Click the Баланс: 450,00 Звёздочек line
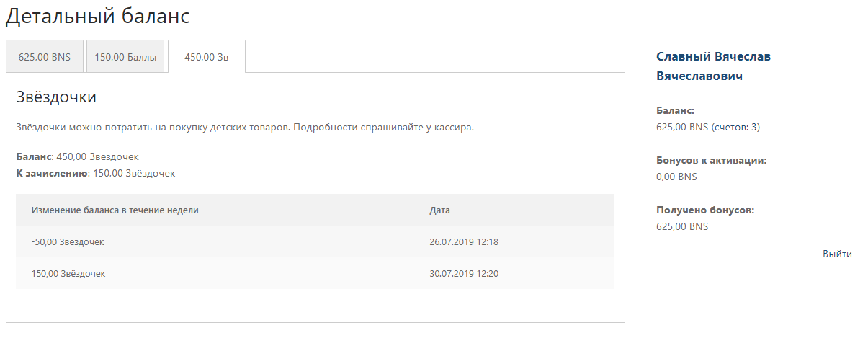Viewport: 868px width, 346px height. pyautogui.click(x=77, y=156)
